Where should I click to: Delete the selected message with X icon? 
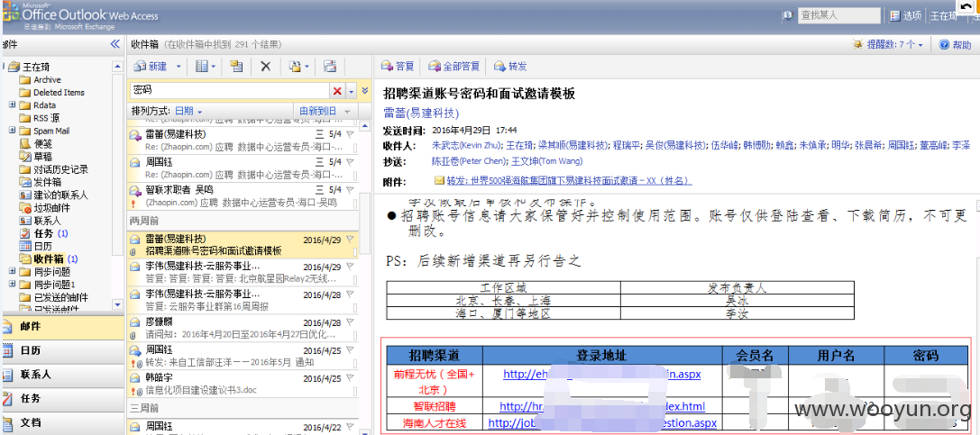tap(265, 66)
